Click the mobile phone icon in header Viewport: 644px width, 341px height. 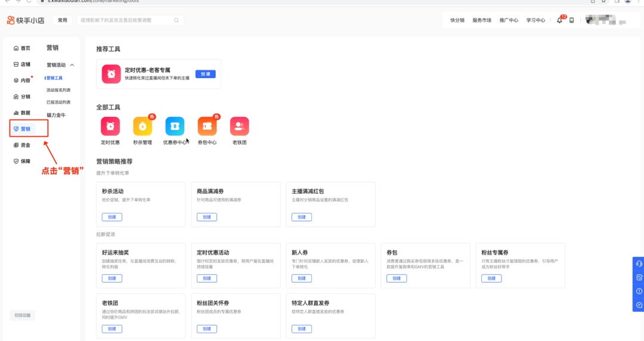[572, 20]
